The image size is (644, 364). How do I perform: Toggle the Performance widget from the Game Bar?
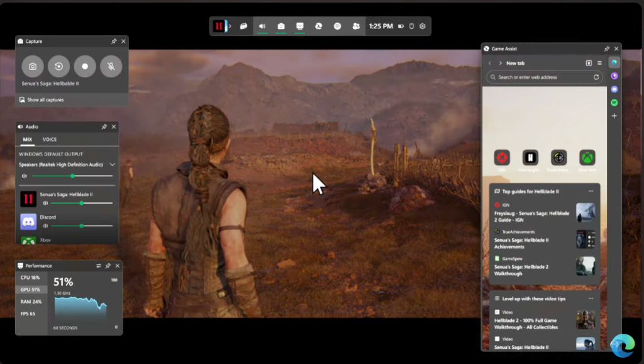point(300,26)
